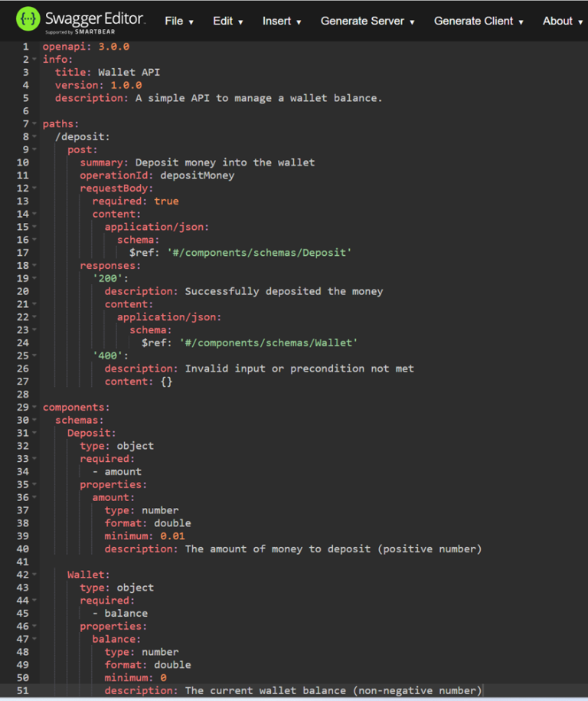Open the Generate Server menu

(367, 21)
